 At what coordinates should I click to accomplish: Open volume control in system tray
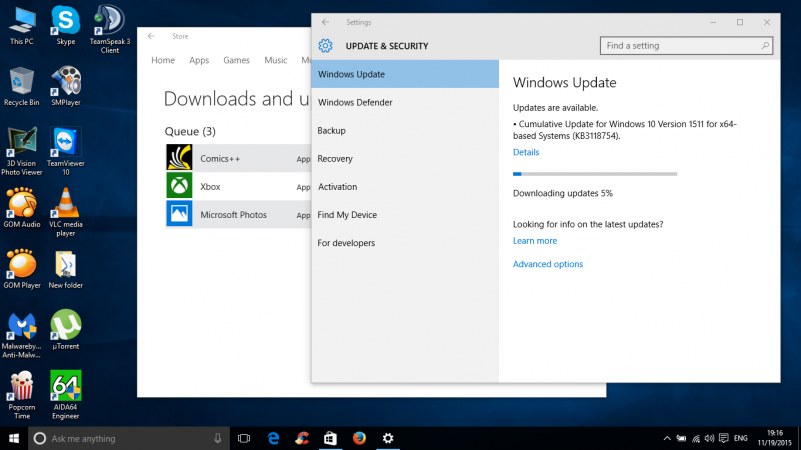[x=709, y=438]
